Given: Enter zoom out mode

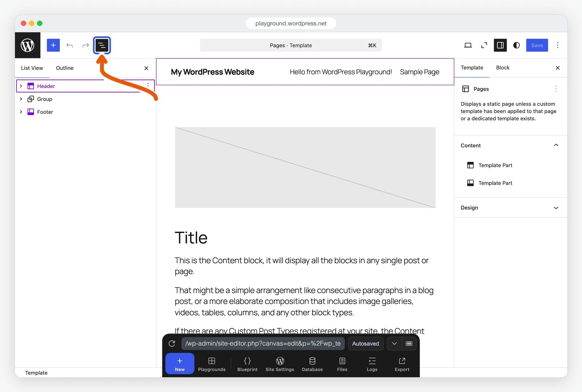Looking at the screenshot, I should click(484, 45).
